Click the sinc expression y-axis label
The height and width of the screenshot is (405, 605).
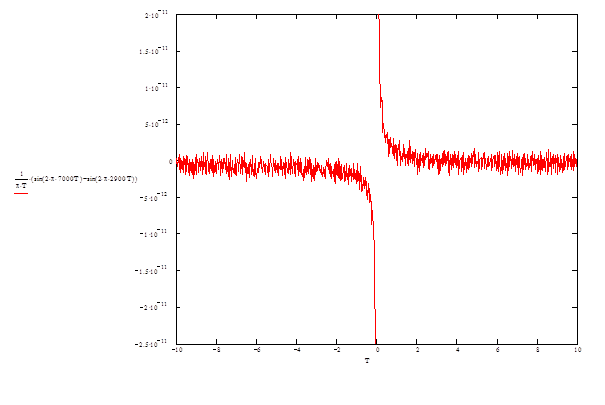[x=79, y=178]
